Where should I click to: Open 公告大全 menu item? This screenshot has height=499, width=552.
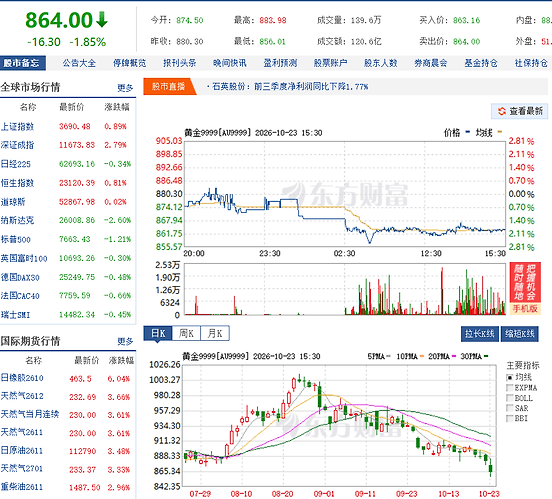coord(79,63)
